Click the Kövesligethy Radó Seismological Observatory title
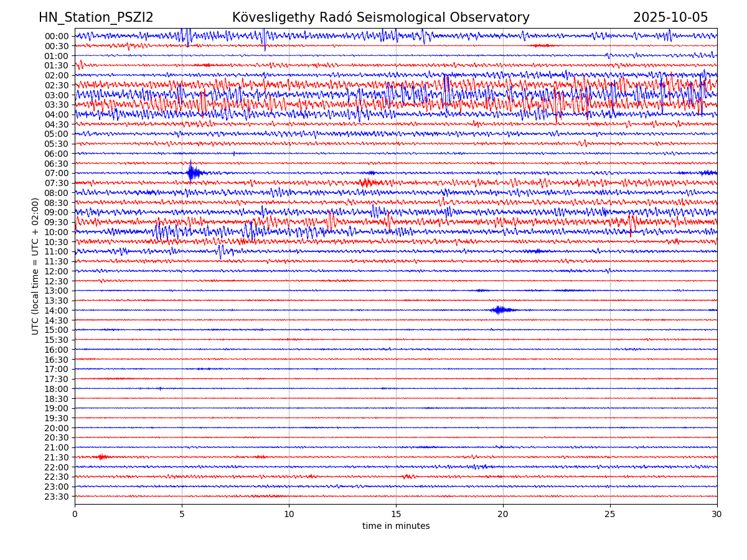 pos(380,18)
